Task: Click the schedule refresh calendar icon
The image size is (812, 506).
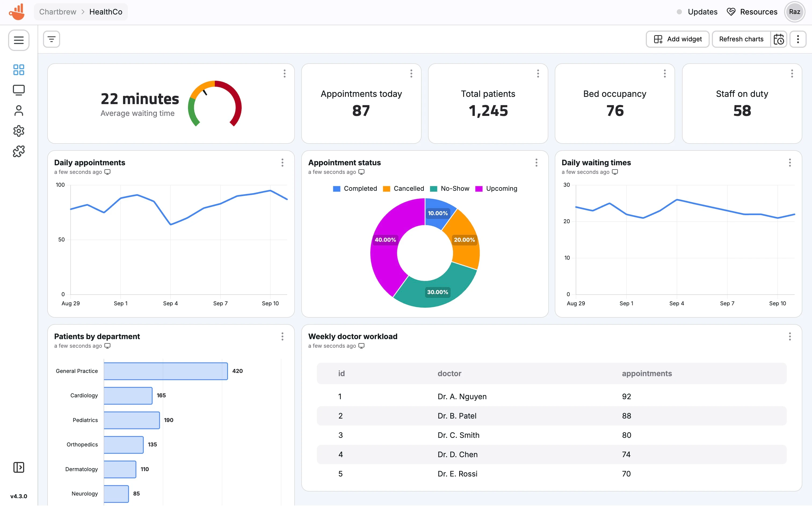Action: [x=778, y=39]
